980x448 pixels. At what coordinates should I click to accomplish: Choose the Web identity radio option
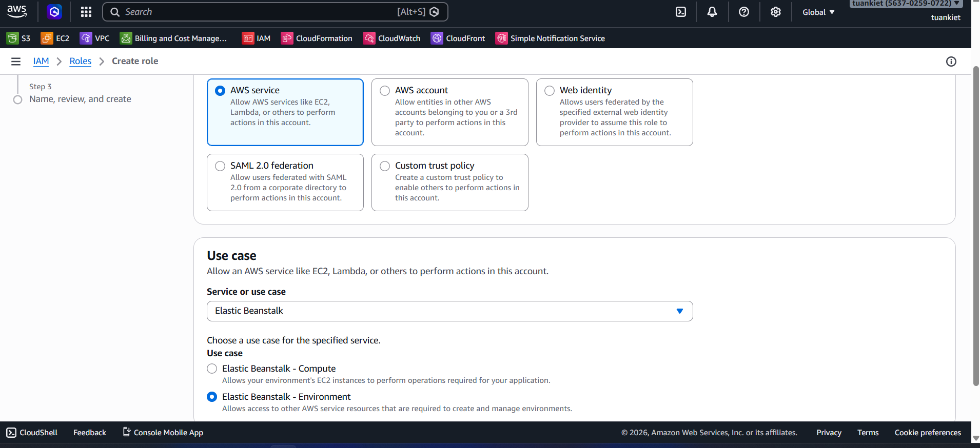coord(550,91)
